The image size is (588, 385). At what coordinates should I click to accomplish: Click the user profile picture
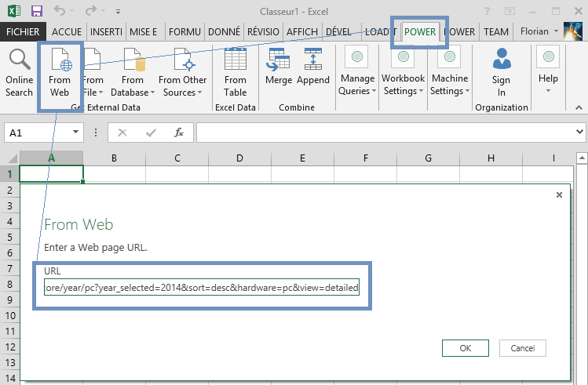click(572, 31)
